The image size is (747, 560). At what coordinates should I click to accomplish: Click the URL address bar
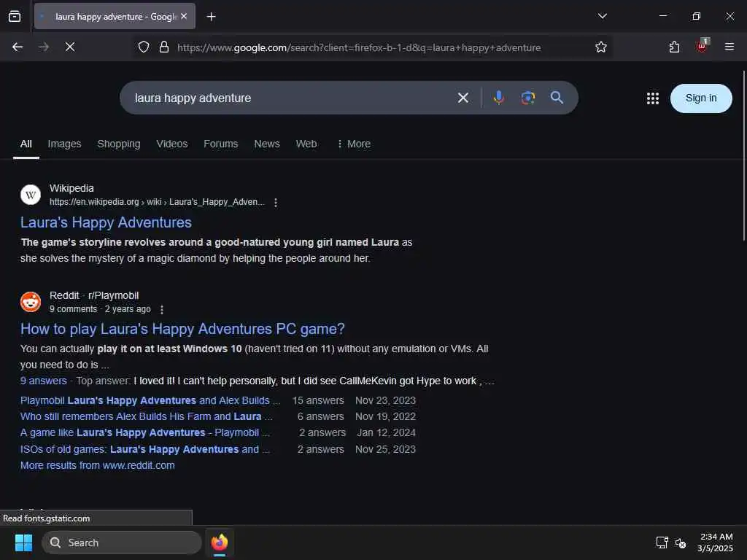(x=359, y=47)
